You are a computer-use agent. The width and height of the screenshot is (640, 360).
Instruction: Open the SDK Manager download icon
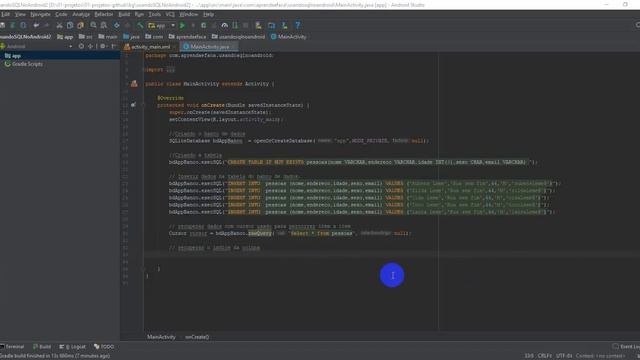pyautogui.click(x=284, y=25)
